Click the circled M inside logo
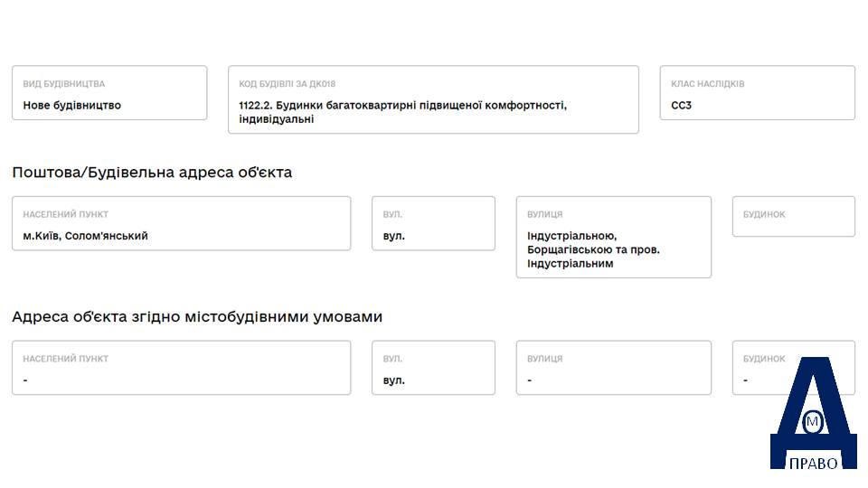The height and width of the screenshot is (488, 868). coord(813,422)
